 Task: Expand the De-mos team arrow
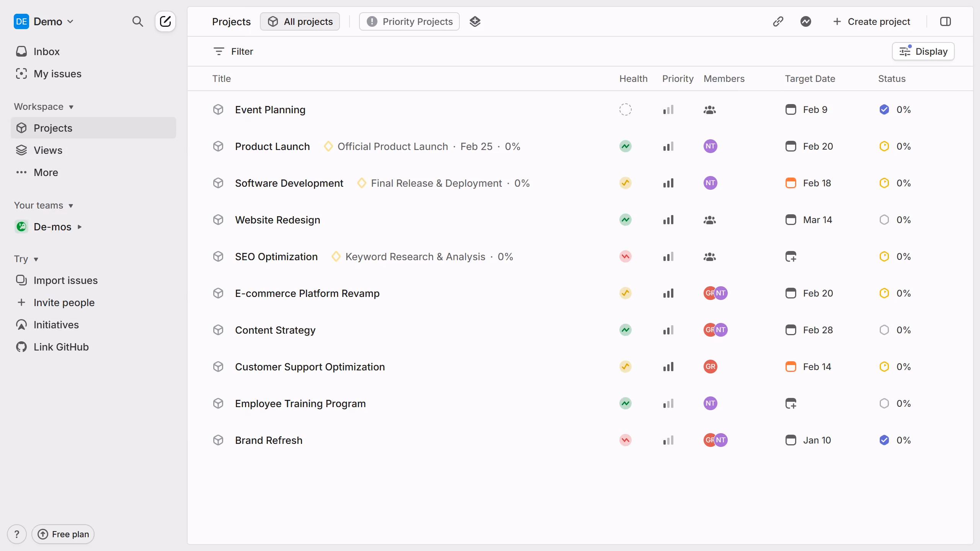pyautogui.click(x=80, y=227)
